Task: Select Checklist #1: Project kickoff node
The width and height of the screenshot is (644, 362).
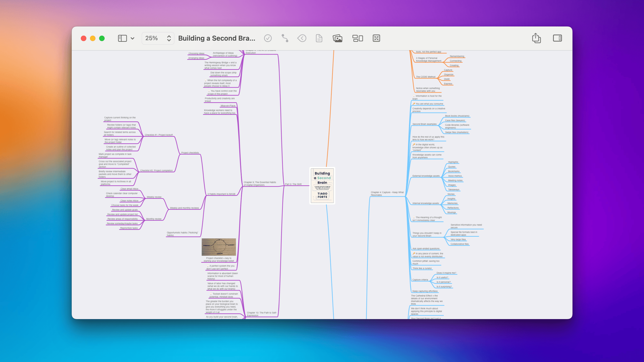Action: pyautogui.click(x=159, y=135)
